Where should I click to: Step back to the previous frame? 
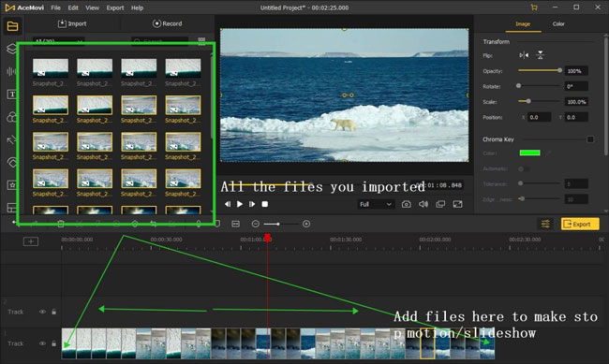click(x=228, y=204)
